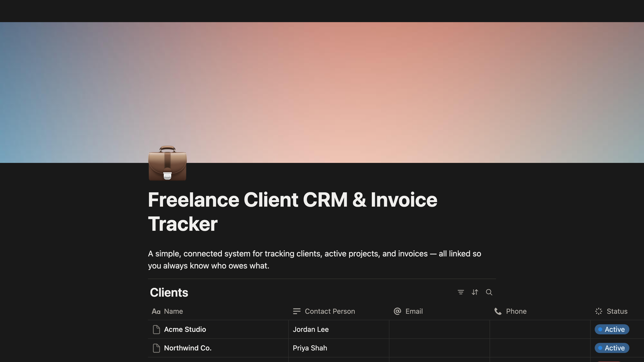Click the briefcase page icon

point(168,163)
